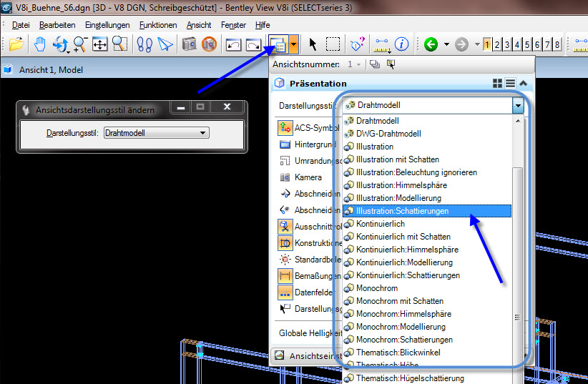Viewport: 588px width, 384px height.
Task: Select the Rotate view tool
Action: point(60,44)
